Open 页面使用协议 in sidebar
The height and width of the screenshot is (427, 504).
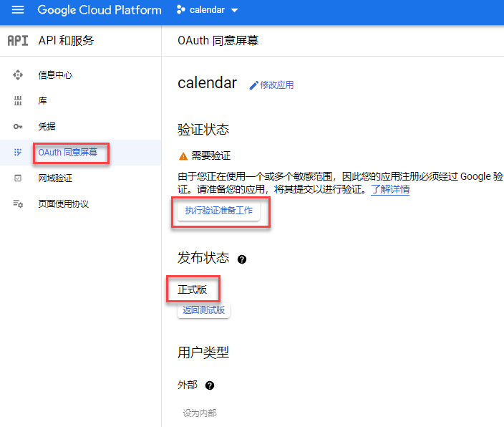point(63,203)
